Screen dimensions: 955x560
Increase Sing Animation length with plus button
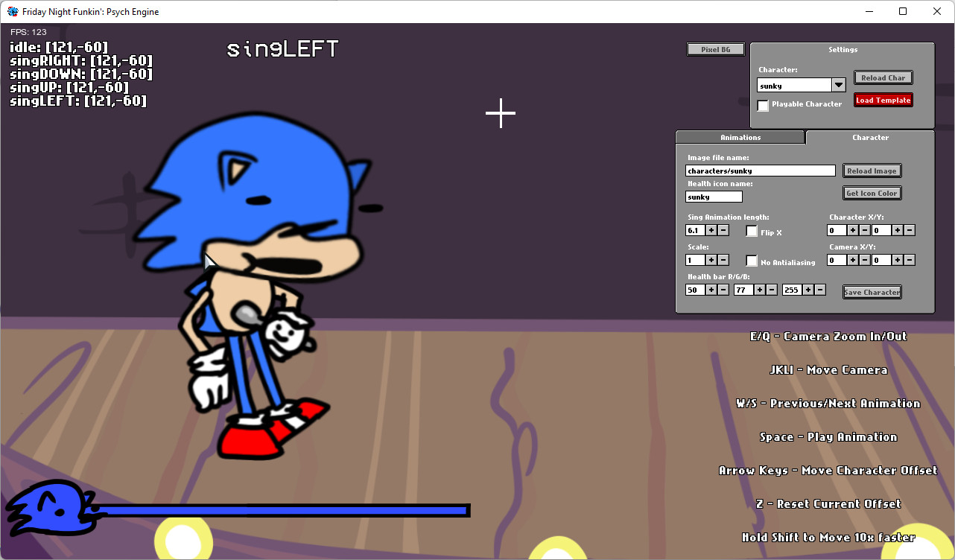click(711, 231)
